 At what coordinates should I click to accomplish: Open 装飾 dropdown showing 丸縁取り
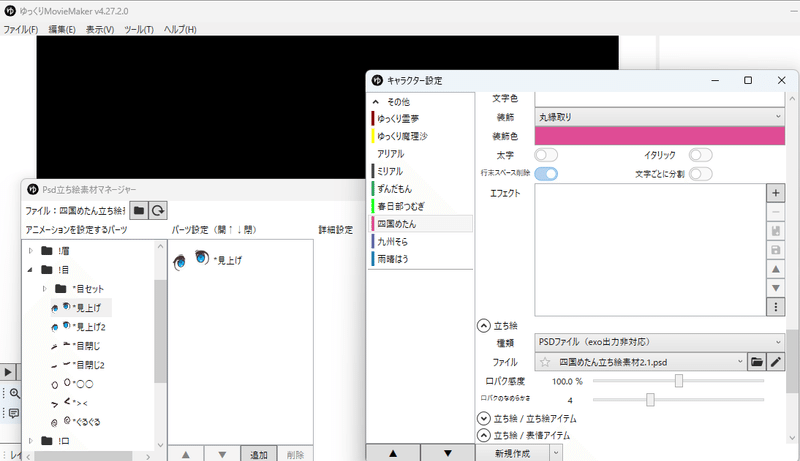659,117
